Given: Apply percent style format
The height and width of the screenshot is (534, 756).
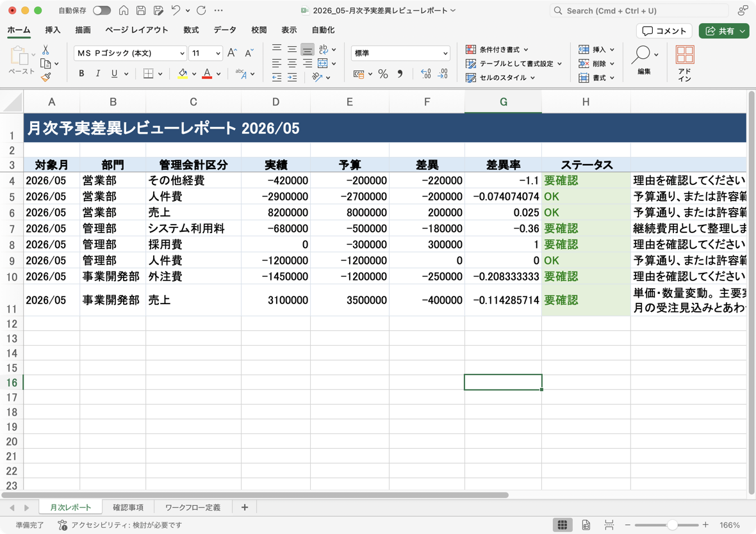Looking at the screenshot, I should (x=383, y=74).
